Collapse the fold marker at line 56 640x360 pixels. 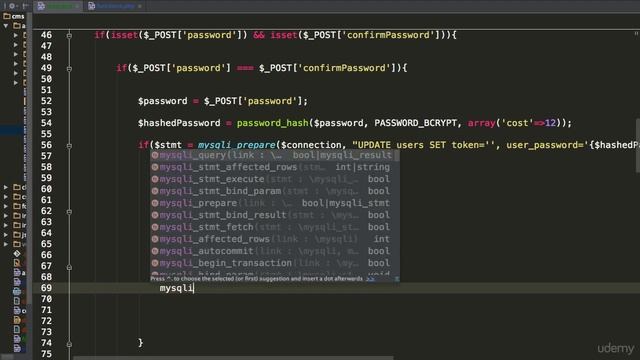pos(69,146)
